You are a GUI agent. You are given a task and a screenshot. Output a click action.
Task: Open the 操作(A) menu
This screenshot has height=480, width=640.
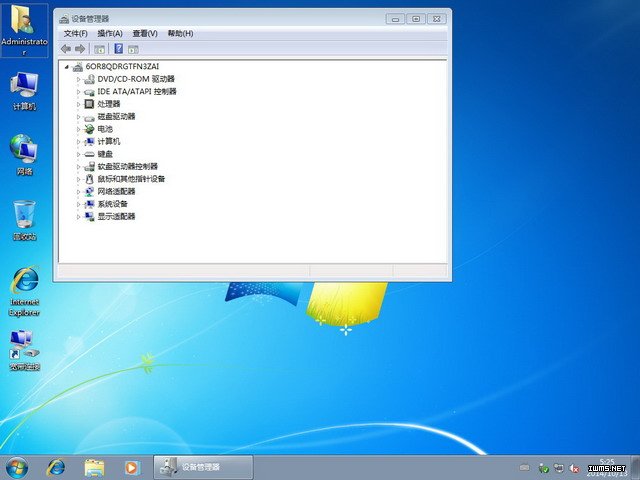[110, 33]
